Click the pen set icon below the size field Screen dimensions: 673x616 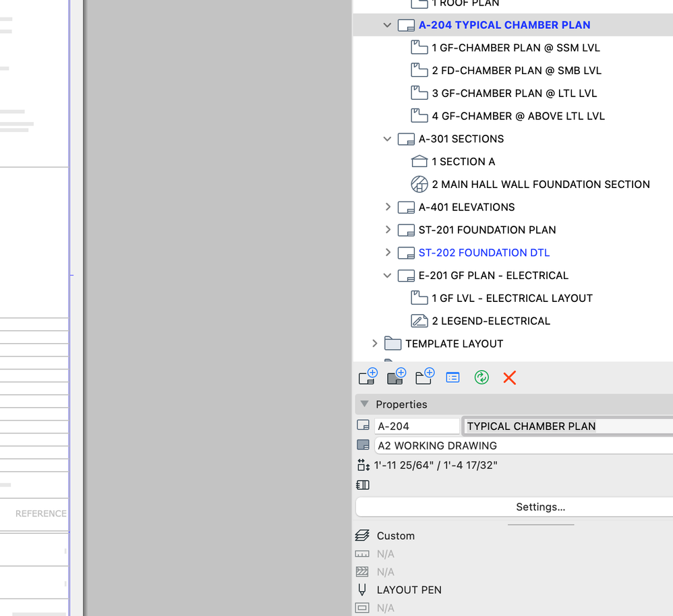(x=362, y=485)
